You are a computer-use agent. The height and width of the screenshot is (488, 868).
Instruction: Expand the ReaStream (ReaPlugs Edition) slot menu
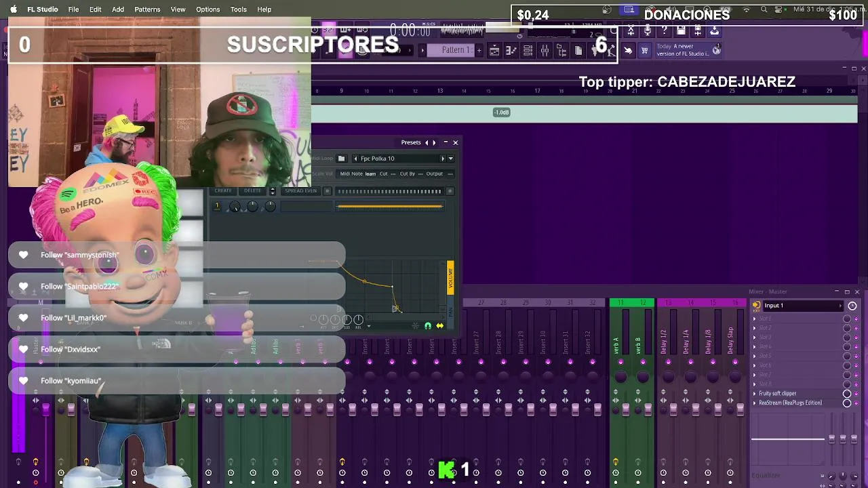754,403
